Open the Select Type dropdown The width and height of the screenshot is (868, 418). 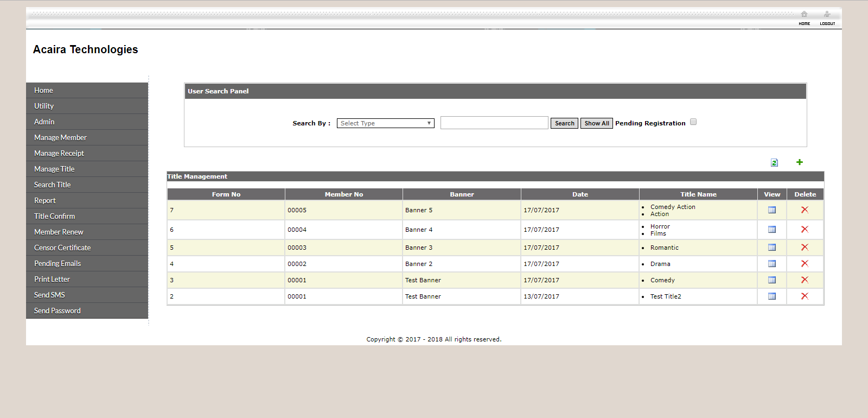[385, 123]
